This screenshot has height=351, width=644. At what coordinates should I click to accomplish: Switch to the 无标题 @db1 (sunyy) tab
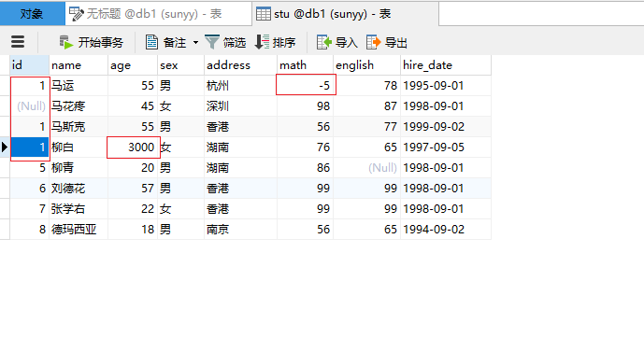[158, 13]
